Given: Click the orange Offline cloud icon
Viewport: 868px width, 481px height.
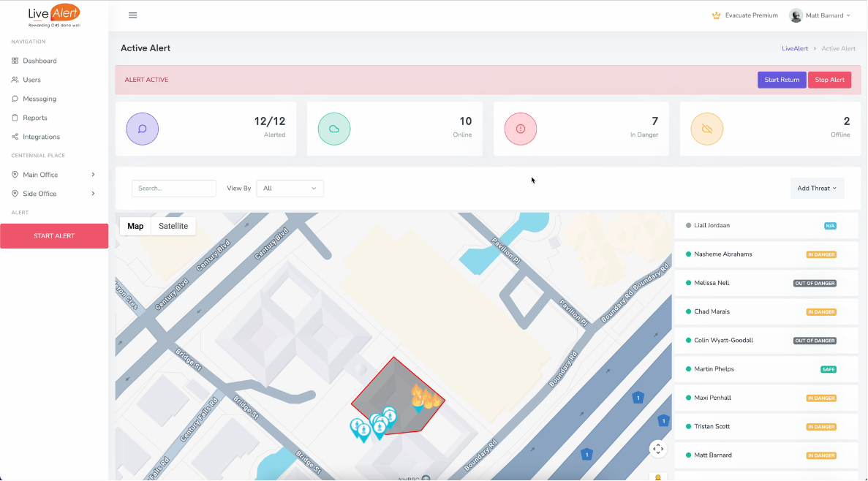Looking at the screenshot, I should click(x=707, y=129).
